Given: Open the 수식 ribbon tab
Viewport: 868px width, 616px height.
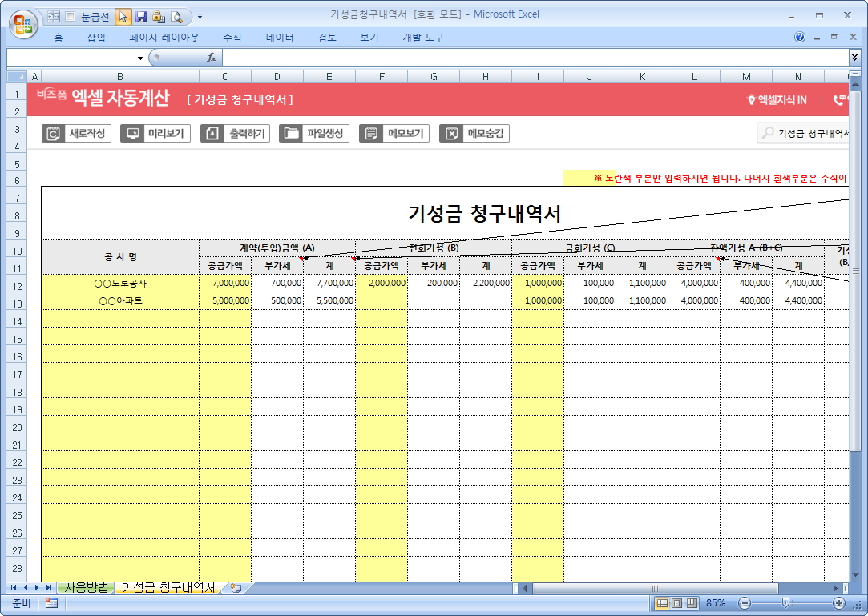Looking at the screenshot, I should (x=232, y=38).
